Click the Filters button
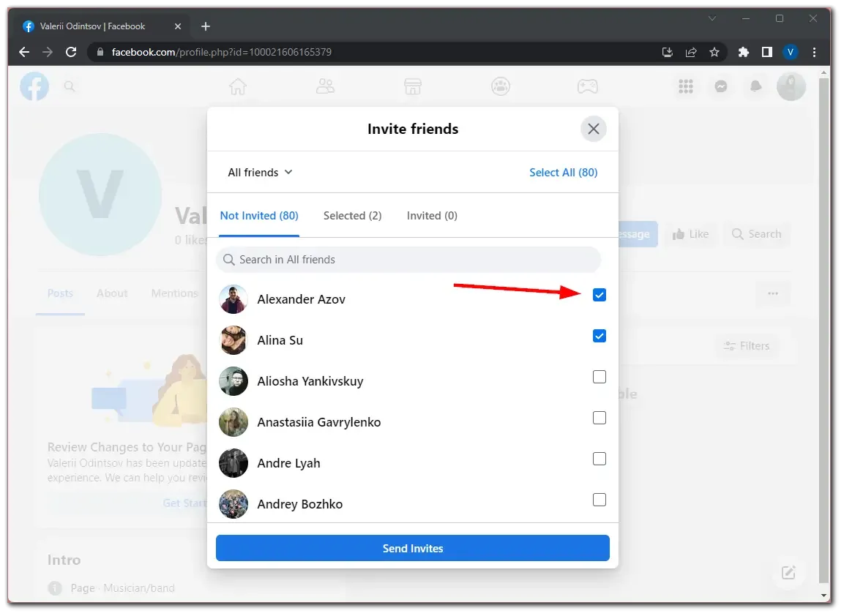 coord(746,346)
